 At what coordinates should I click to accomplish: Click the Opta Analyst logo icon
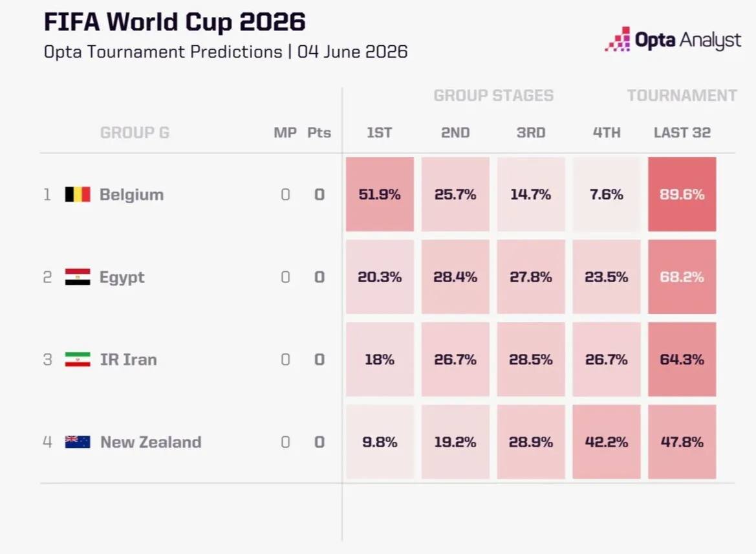tap(618, 39)
